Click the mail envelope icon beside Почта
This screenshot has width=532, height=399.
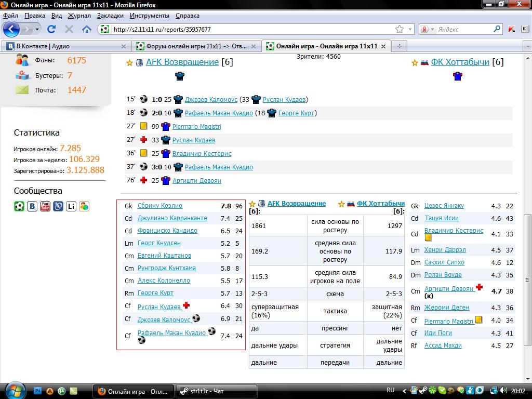pos(22,90)
